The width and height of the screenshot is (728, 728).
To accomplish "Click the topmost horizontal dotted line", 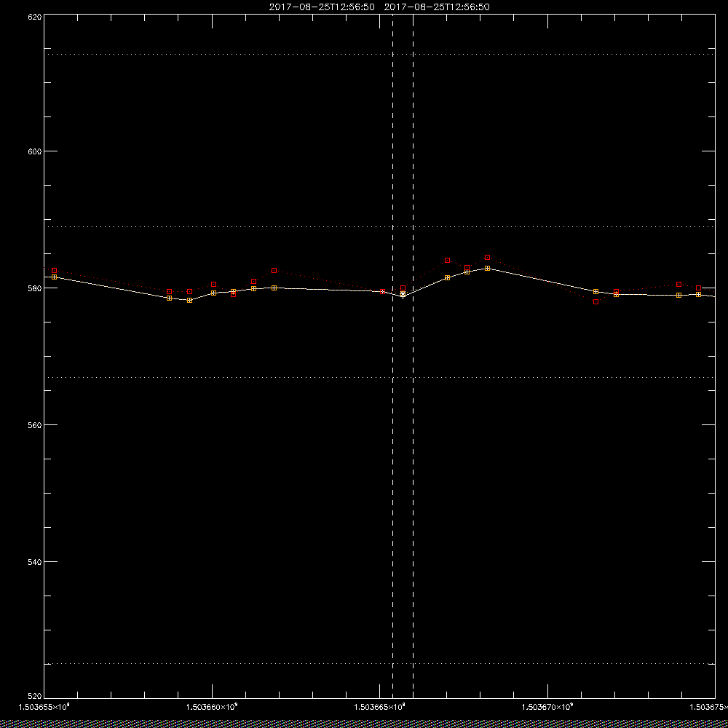I will [x=379, y=55].
